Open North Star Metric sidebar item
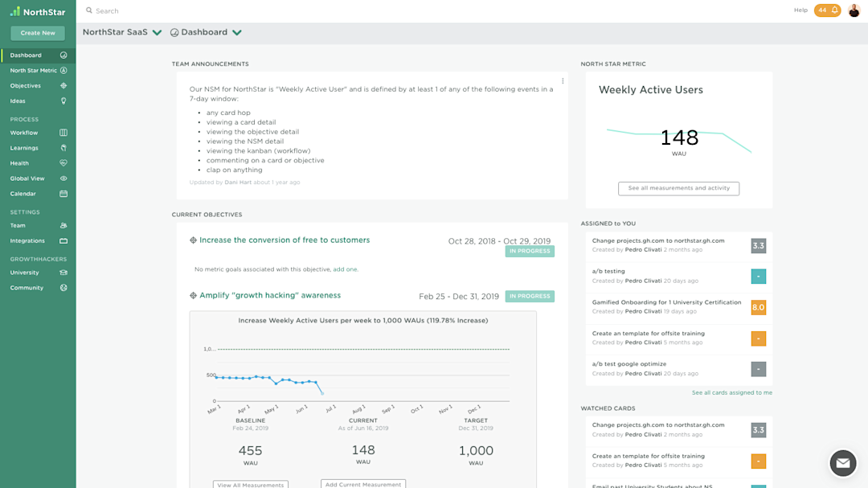Viewport: 868px width, 488px height. point(39,71)
